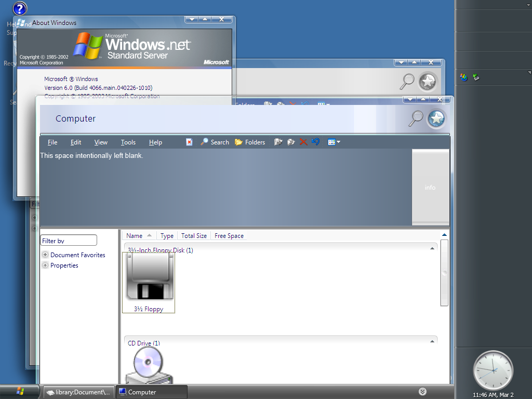Click the magnifier icon in Computer window header
This screenshot has width=532, height=399.
click(416, 118)
